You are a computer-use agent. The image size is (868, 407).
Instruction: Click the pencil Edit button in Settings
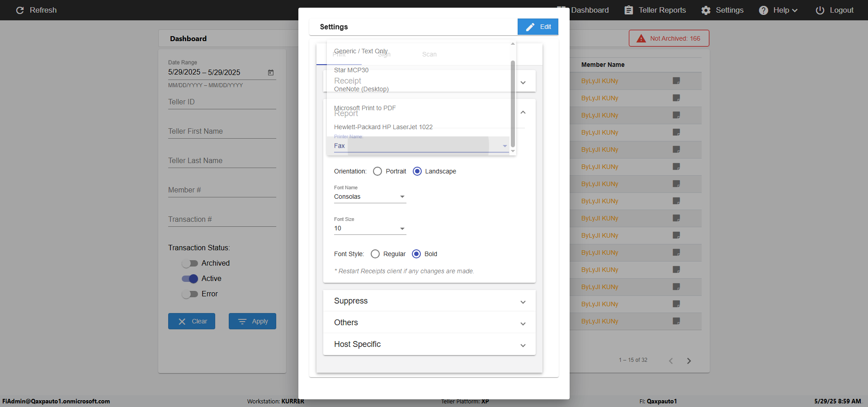click(538, 27)
